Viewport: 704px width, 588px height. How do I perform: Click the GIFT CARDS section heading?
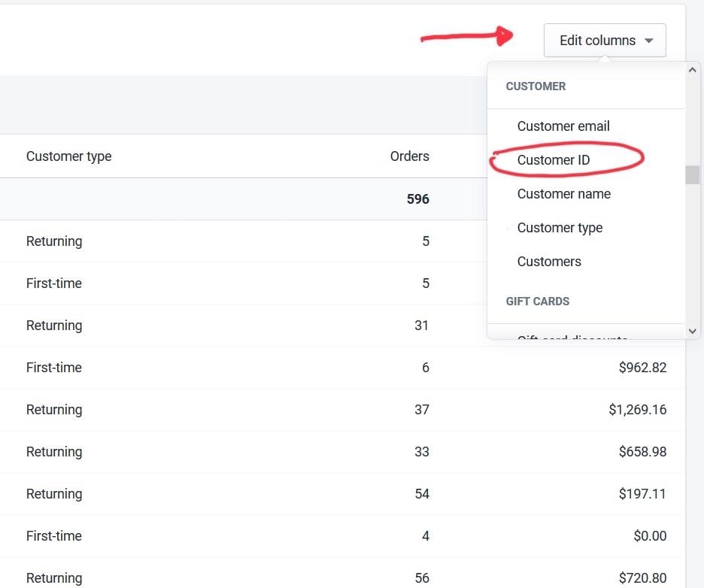click(x=538, y=301)
